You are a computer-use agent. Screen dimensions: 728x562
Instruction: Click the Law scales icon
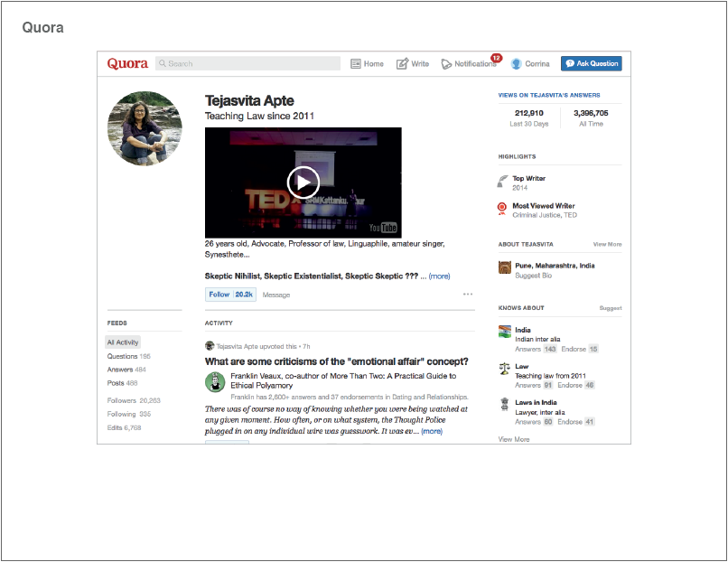(x=505, y=369)
